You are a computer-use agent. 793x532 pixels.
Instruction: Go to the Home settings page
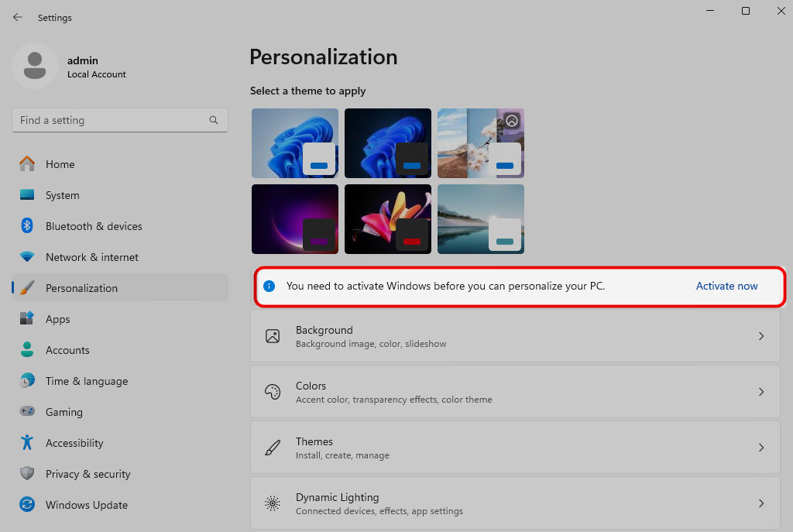click(60, 164)
